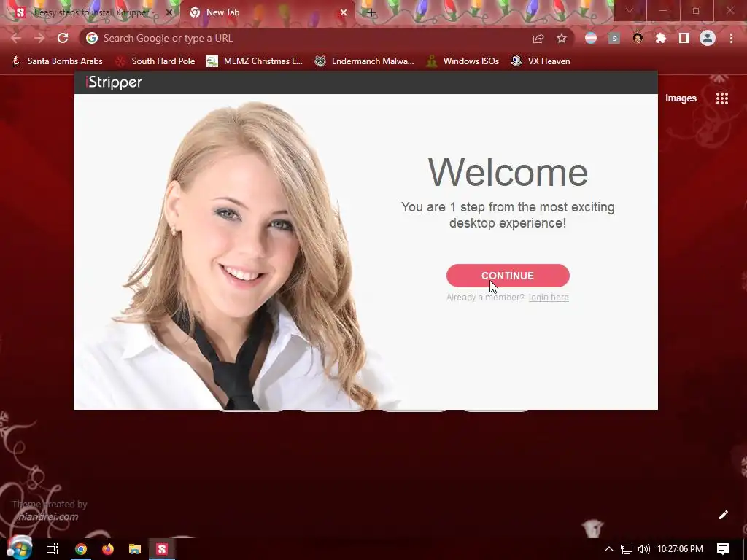Click the iStripper logo in the dialog header
Screen dimensions: 747x560
point(114,82)
